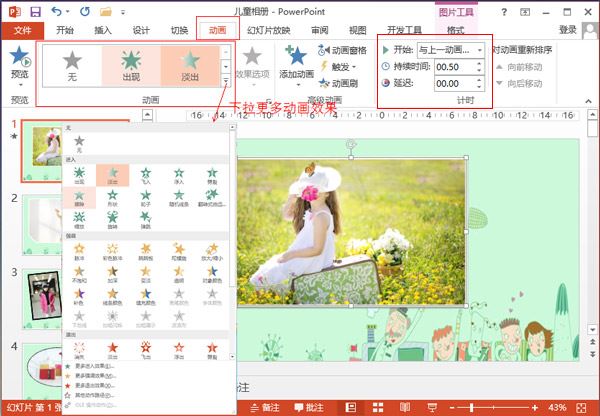Expand the animation gallery More arrow
This screenshot has width=600, height=416.
click(x=226, y=81)
